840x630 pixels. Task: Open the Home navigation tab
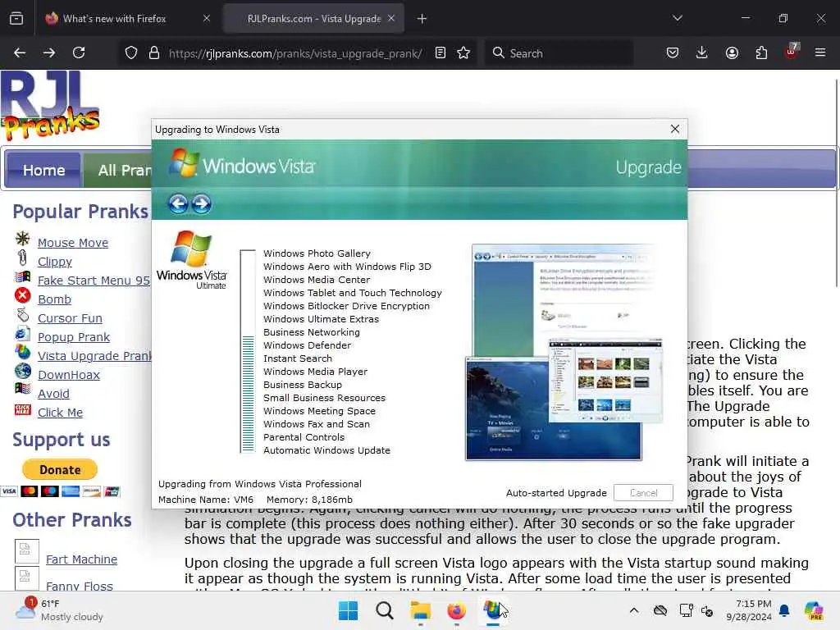(44, 170)
